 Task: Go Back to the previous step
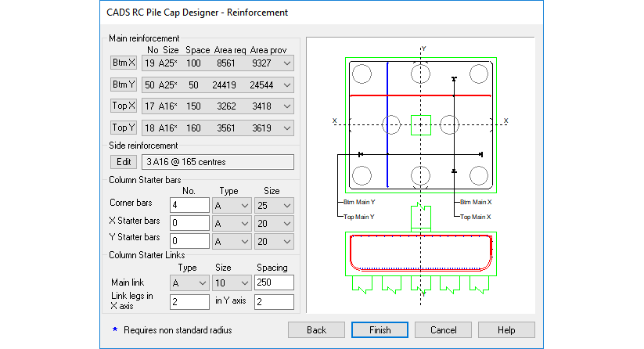(x=316, y=330)
